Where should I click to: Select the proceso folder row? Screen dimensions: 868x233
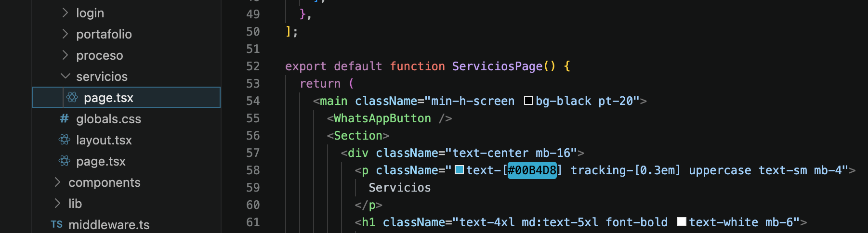coord(126,55)
